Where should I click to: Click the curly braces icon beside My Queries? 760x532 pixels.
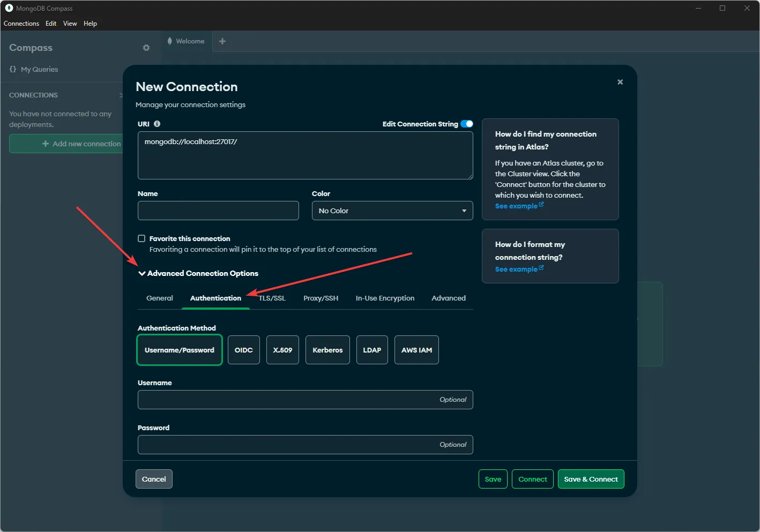12,69
